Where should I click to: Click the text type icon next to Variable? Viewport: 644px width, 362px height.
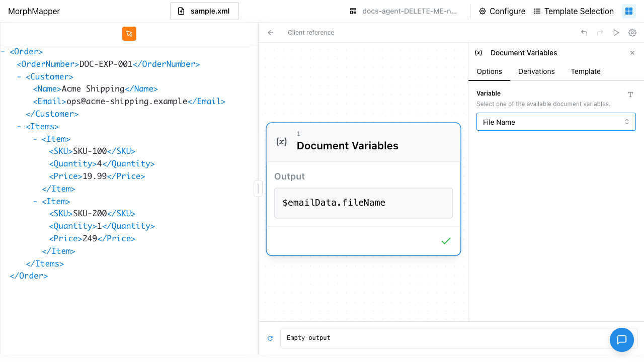tap(630, 95)
